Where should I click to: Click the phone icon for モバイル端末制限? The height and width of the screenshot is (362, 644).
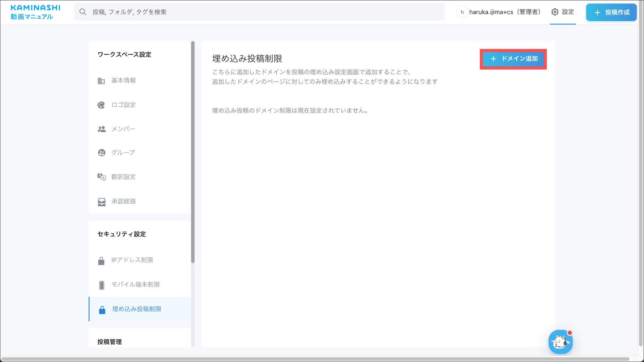pyautogui.click(x=101, y=285)
